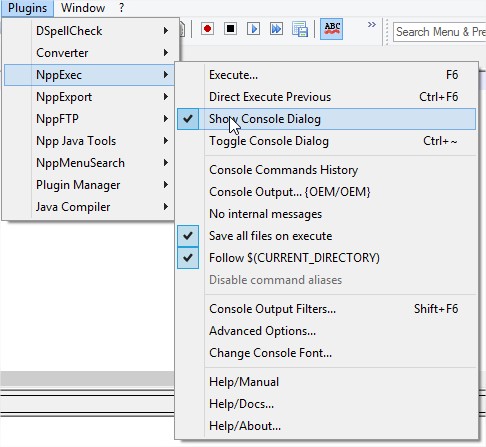Open the Window menu
This screenshot has width=486, height=447.
[83, 8]
